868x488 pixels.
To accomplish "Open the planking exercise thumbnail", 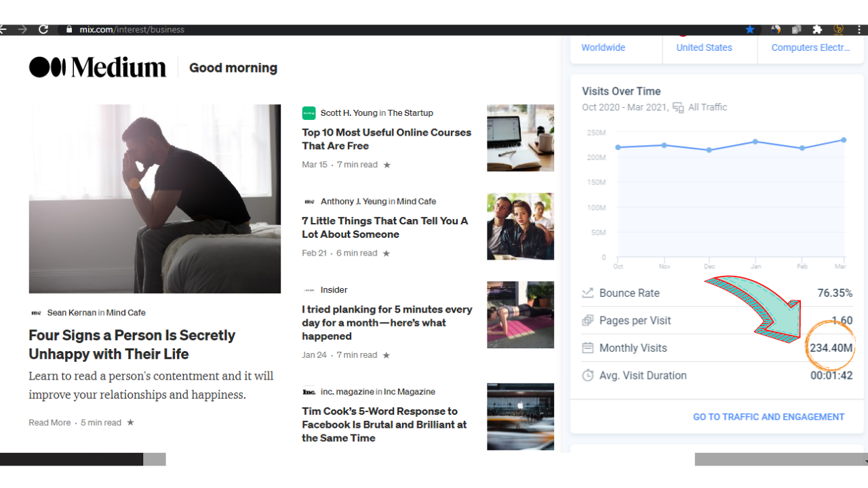I will [520, 314].
